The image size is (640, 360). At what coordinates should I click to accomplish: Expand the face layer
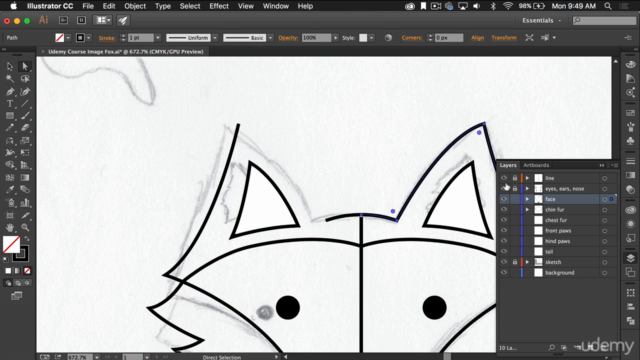pyautogui.click(x=527, y=199)
